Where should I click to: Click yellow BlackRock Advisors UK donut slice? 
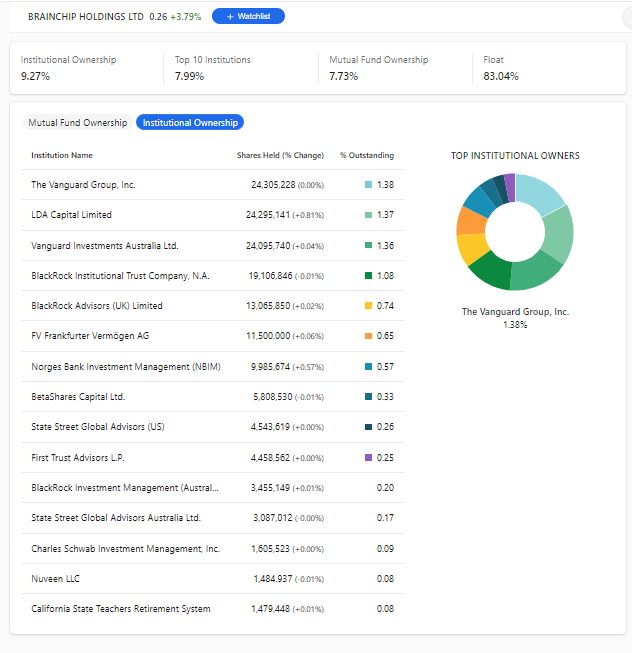[x=471, y=247]
